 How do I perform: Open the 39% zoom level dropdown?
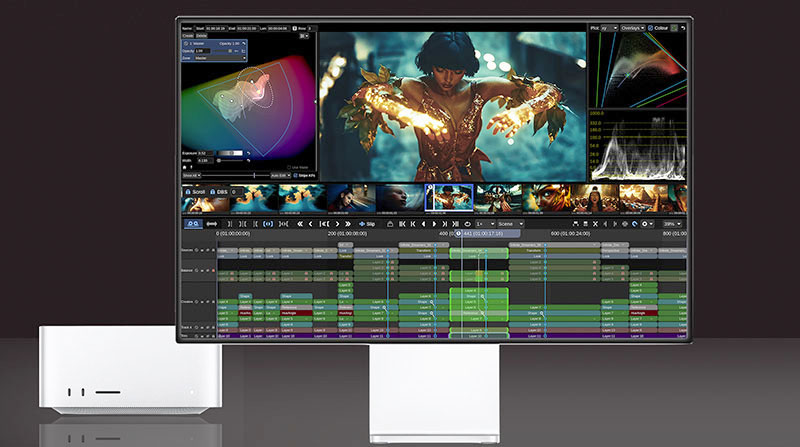[672, 224]
